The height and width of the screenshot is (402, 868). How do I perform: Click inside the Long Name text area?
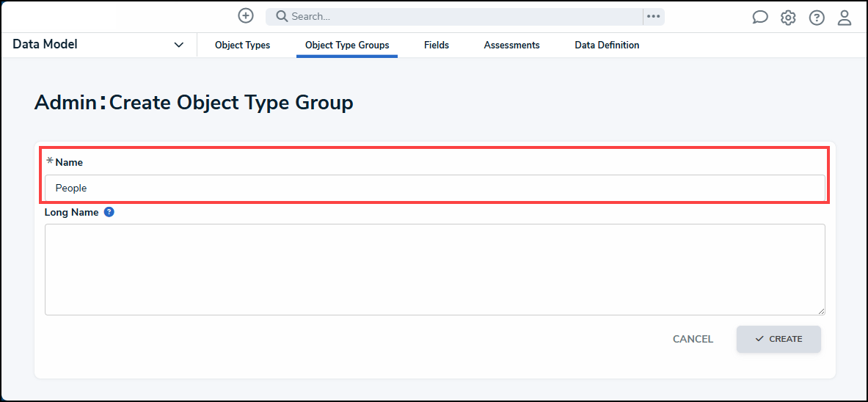(x=434, y=269)
